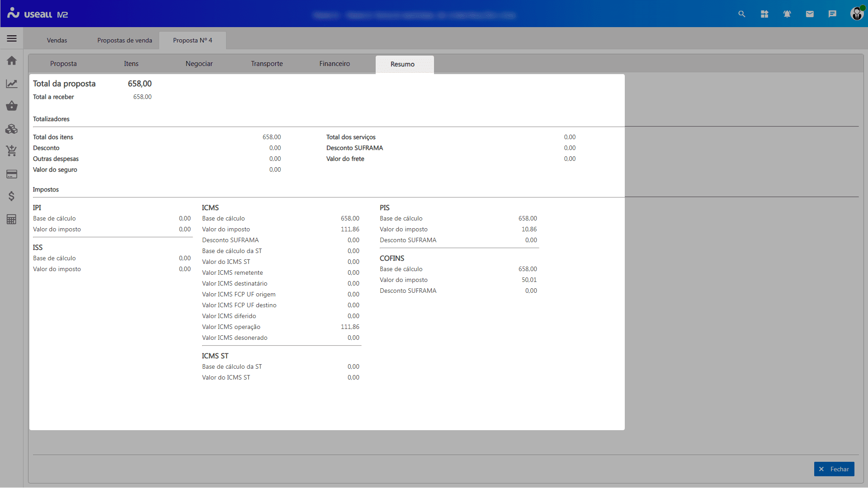Viewport: 868px width, 488px height.
Task: Switch to the Negociar tab
Action: point(199,64)
